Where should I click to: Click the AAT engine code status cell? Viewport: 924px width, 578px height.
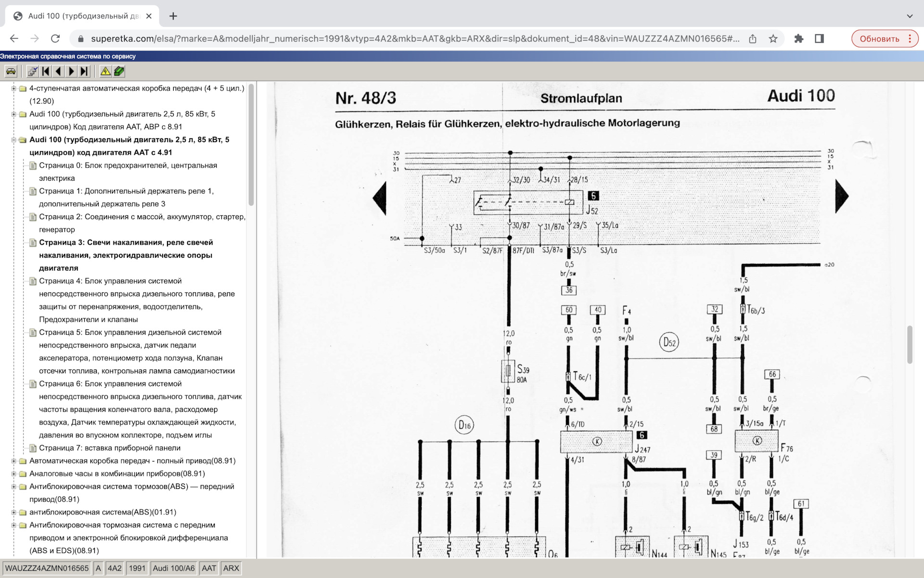point(209,568)
